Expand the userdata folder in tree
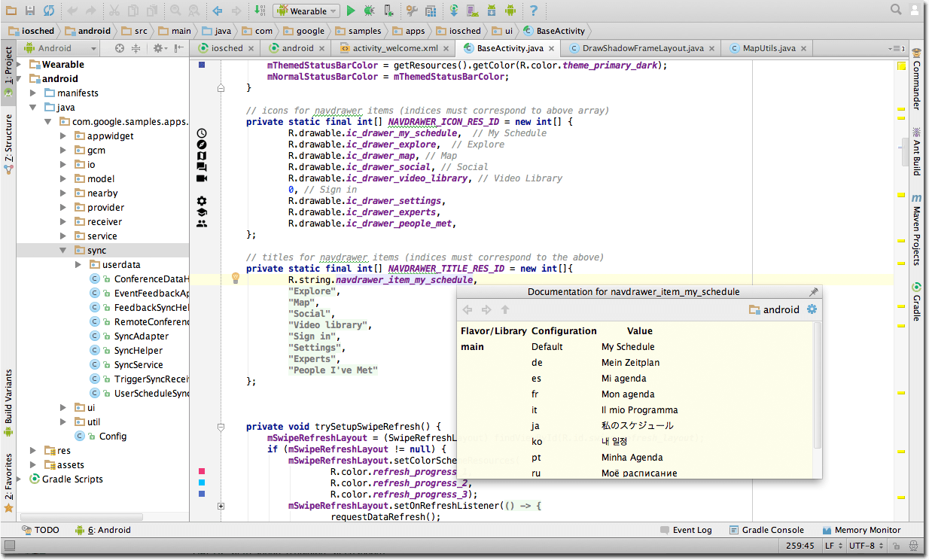Screen dimensions: 929x560 (x=80, y=265)
